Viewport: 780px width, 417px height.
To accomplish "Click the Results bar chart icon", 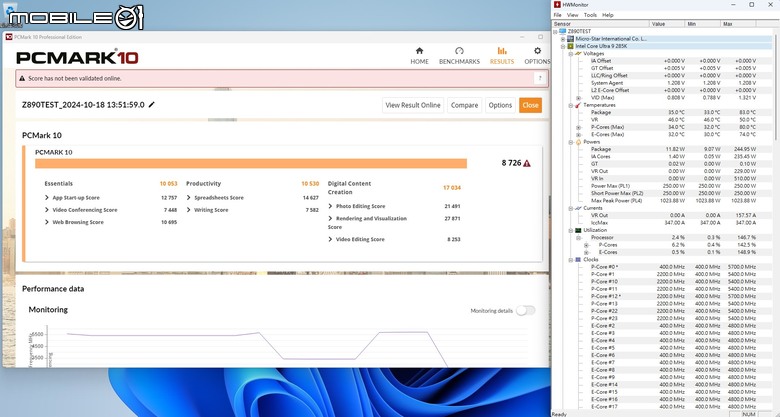I will pyautogui.click(x=502, y=50).
